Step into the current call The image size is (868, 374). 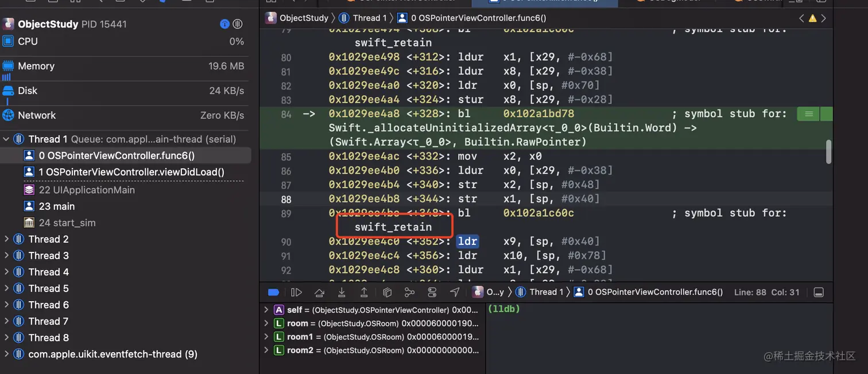pos(342,292)
